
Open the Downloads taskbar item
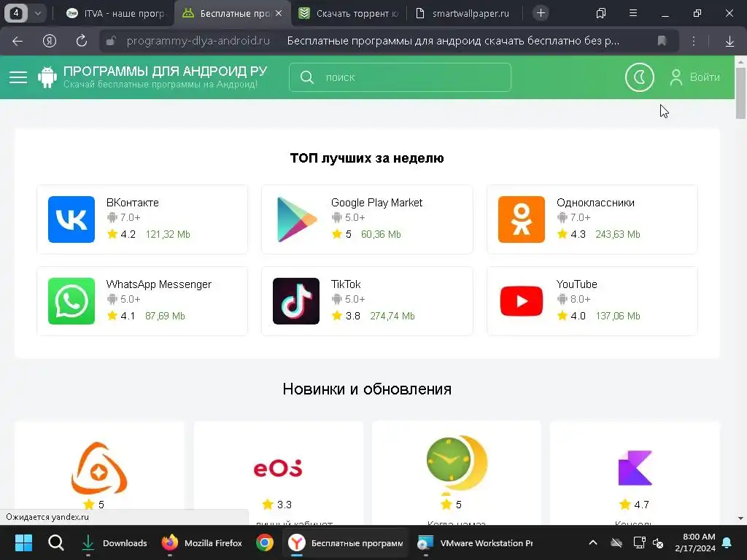[114, 542]
